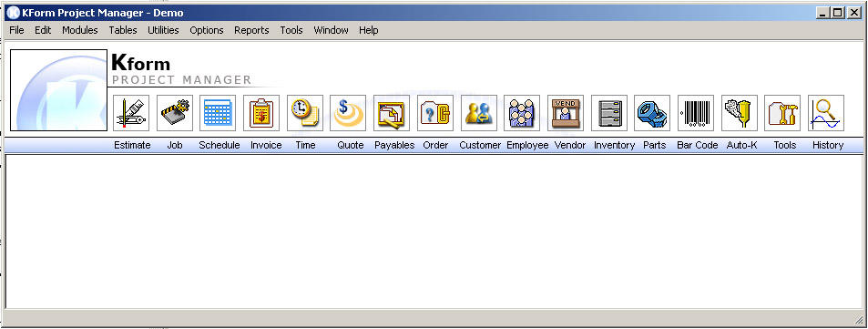
Task: Click the Customer label
Action: coord(480,145)
